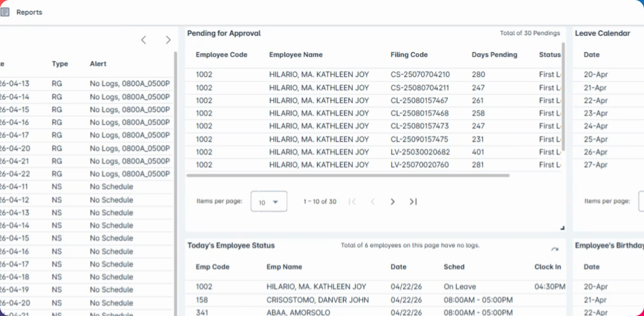The width and height of the screenshot is (644, 316).
Task: Select filing code CS-25080704211
Action: [x=420, y=88]
